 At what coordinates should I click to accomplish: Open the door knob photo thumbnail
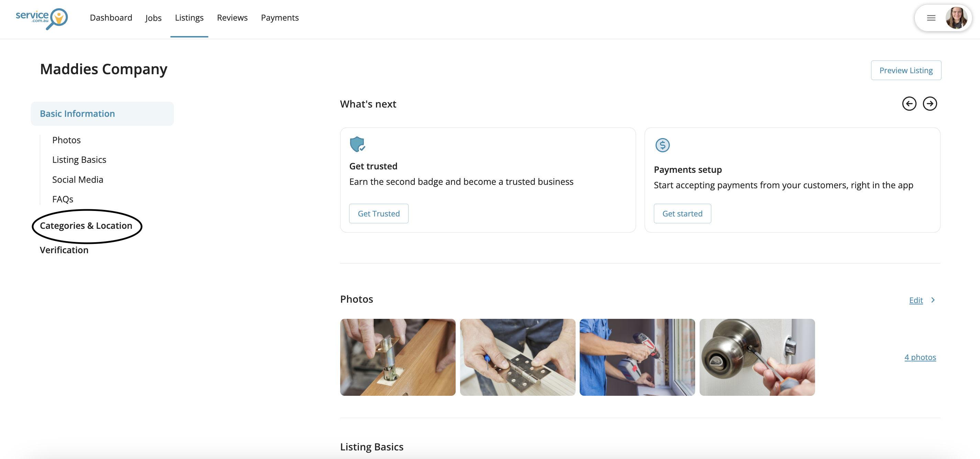point(757,357)
